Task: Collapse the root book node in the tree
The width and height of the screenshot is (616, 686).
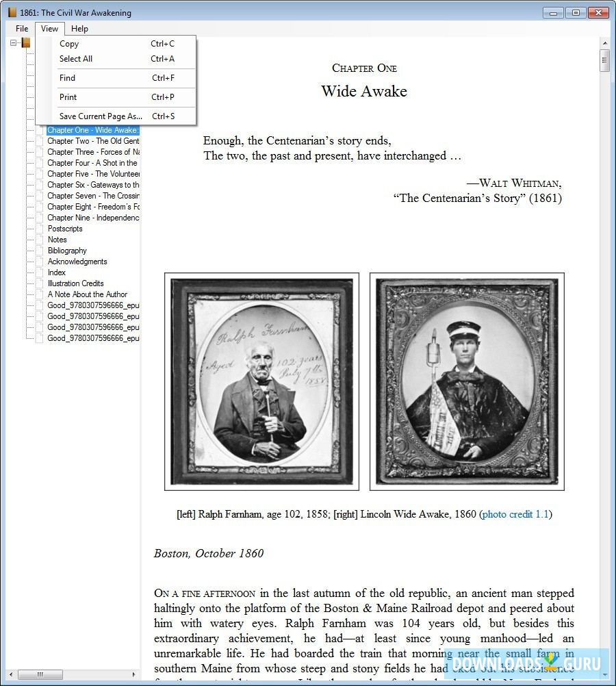Action: click(13, 42)
